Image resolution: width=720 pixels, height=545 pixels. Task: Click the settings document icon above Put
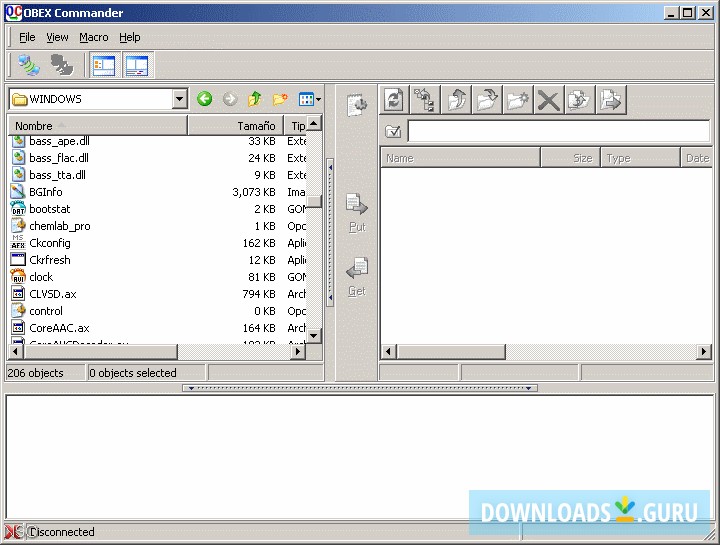(357, 105)
